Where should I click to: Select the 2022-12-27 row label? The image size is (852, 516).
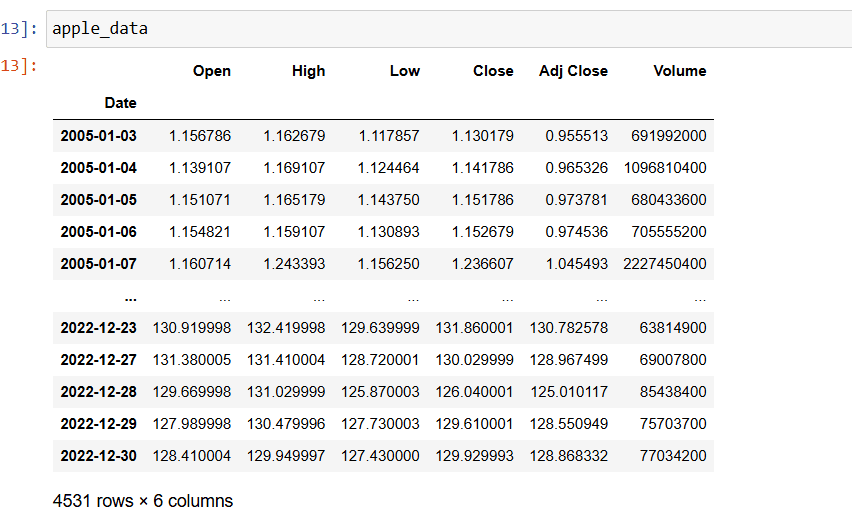tap(98, 360)
